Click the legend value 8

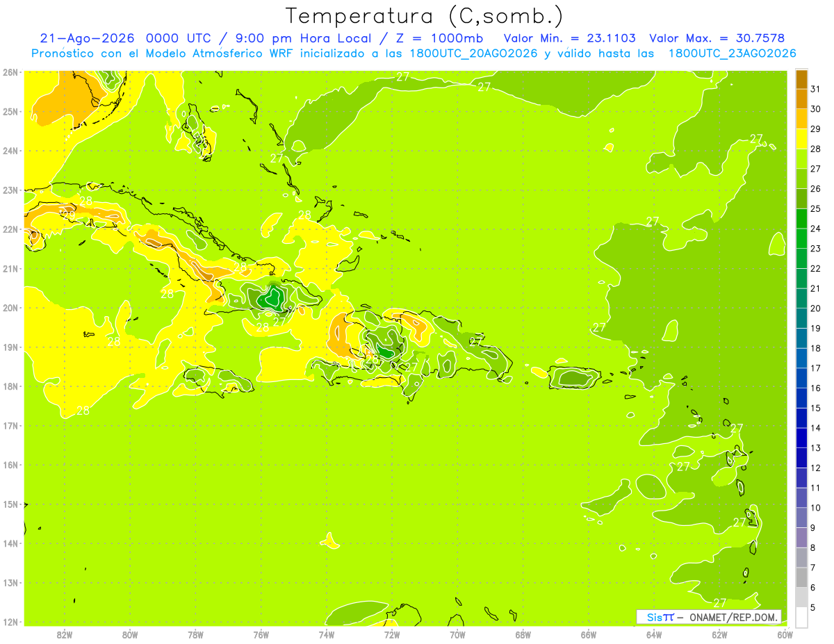coord(812,548)
